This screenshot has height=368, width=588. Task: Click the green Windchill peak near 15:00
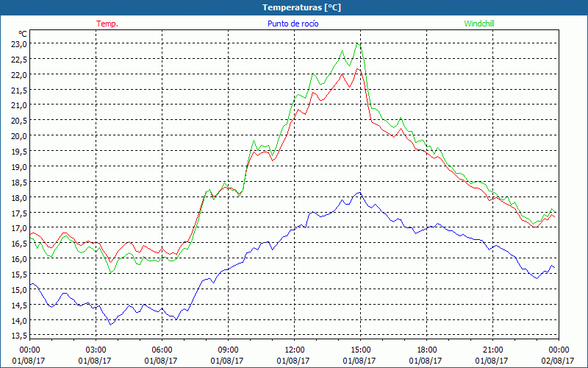(x=357, y=44)
